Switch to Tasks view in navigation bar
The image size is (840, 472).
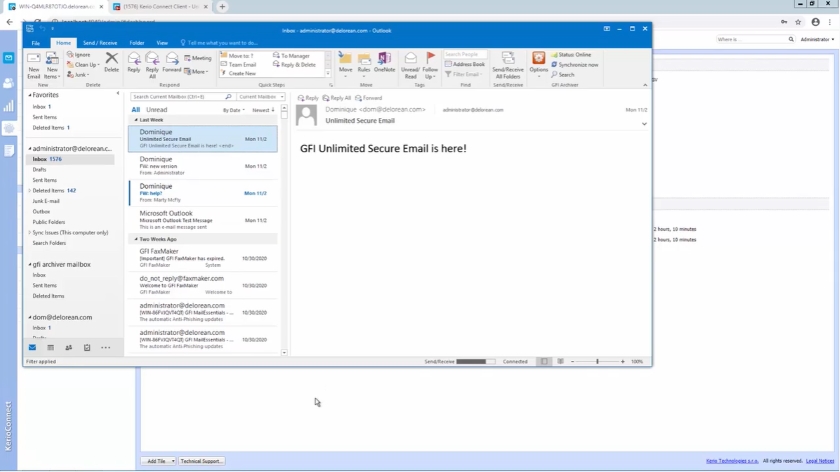tap(87, 348)
